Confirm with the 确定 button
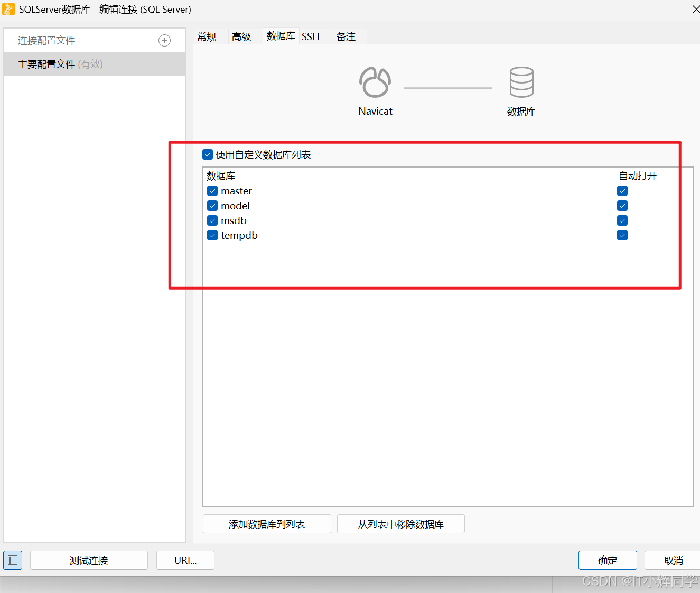700x593 pixels. (608, 560)
